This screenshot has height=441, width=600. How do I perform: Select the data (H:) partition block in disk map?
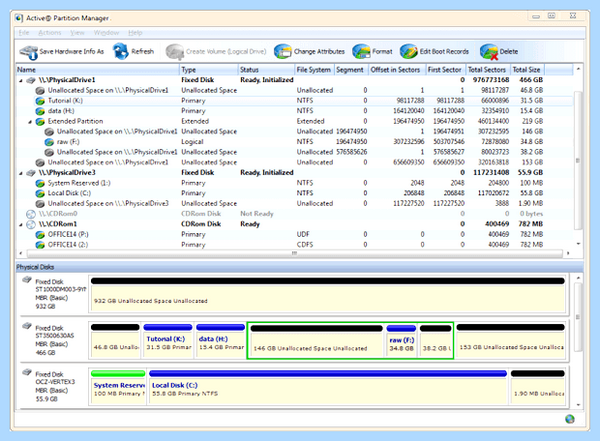(x=220, y=341)
